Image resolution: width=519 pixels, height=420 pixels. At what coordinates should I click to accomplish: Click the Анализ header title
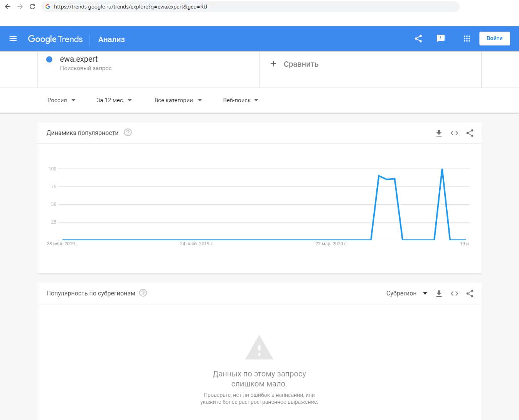tap(111, 39)
